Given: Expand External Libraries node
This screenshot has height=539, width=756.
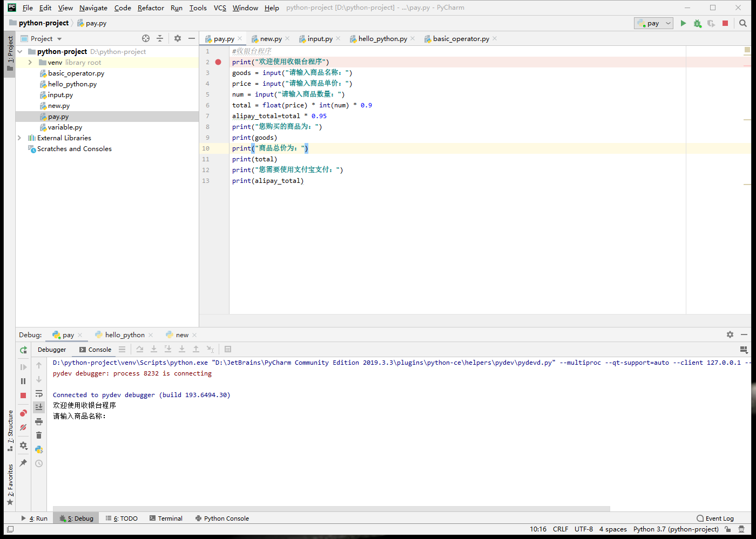Looking at the screenshot, I should click(20, 138).
